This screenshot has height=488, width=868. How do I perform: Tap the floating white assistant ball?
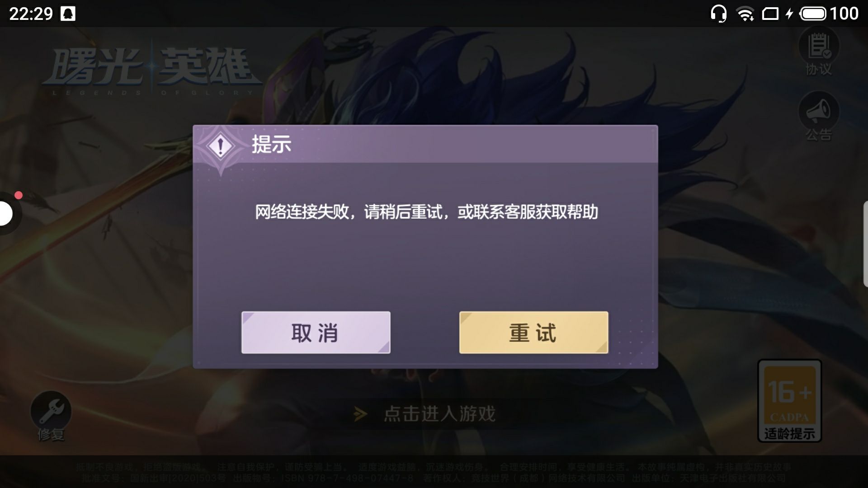6,214
